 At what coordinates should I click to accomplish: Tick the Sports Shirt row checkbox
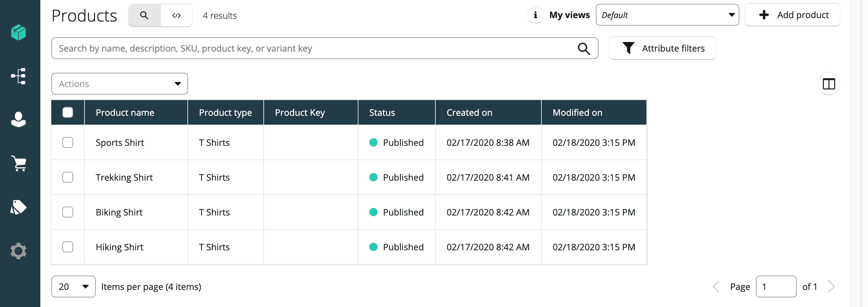(68, 142)
